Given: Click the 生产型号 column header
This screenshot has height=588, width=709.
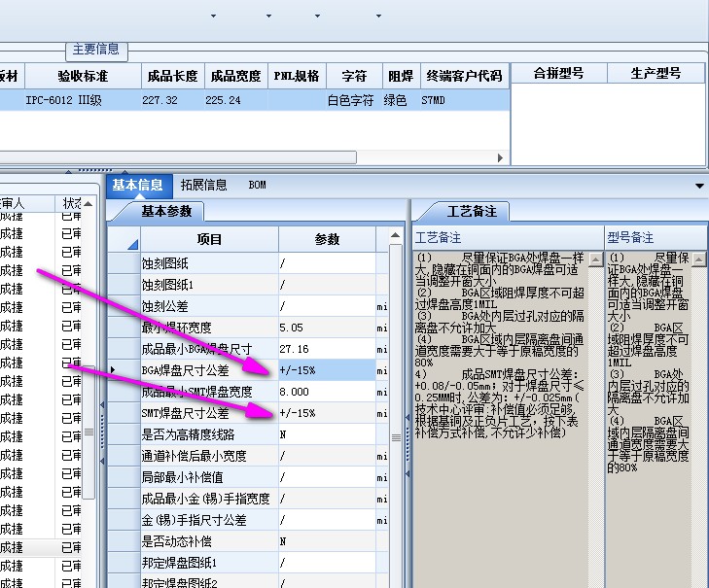Looking at the screenshot, I should (656, 73).
